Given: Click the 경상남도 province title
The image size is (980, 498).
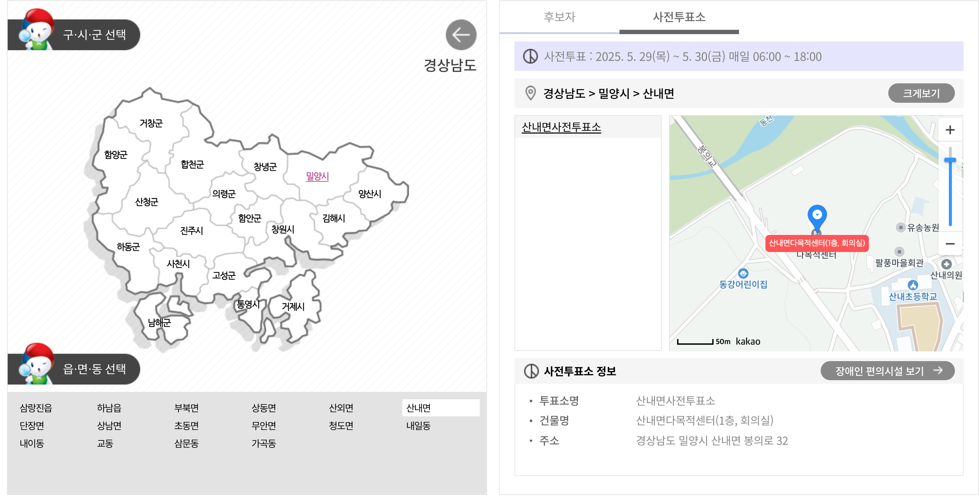Looking at the screenshot, I should coord(450,66).
